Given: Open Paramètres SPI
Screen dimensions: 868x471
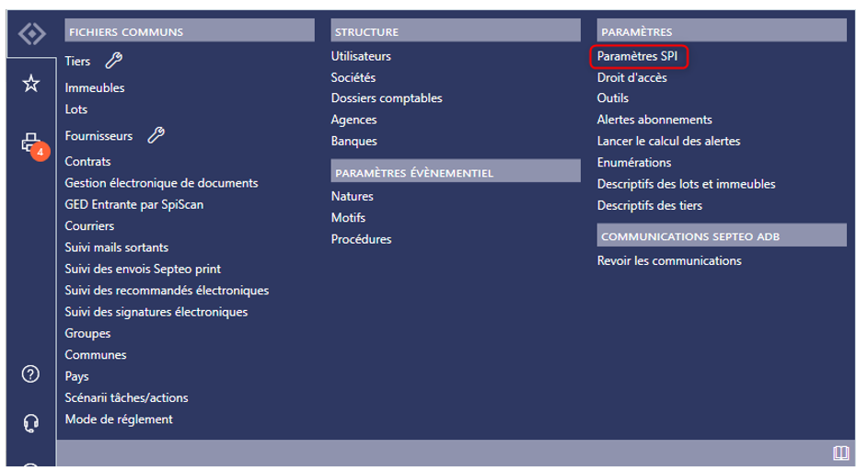Looking at the screenshot, I should (x=637, y=57).
